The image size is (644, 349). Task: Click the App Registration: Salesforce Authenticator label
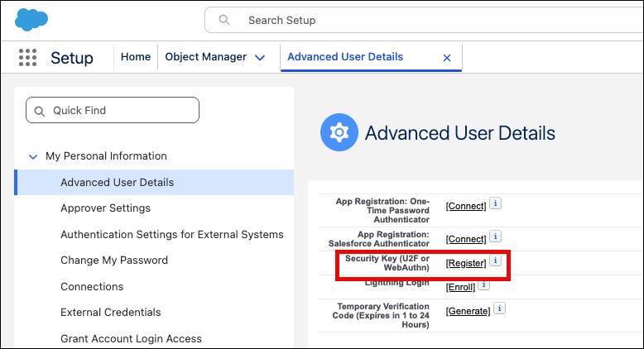pos(378,239)
